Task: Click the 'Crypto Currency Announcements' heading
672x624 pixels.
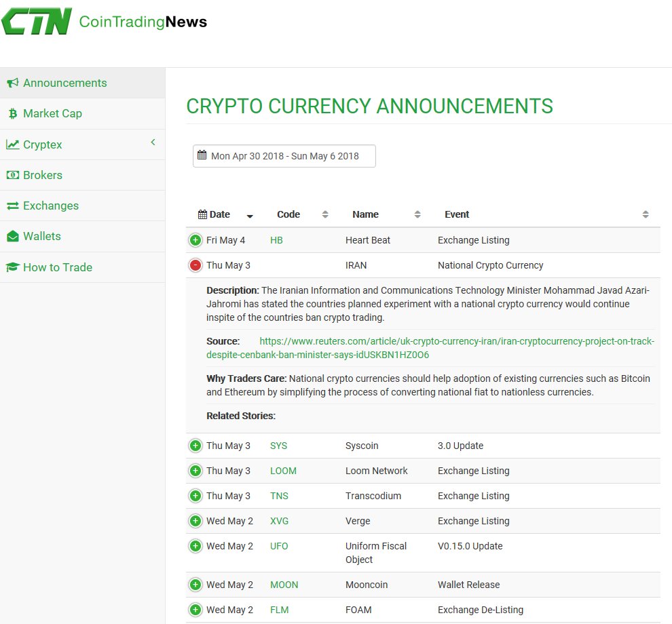Action: [369, 106]
